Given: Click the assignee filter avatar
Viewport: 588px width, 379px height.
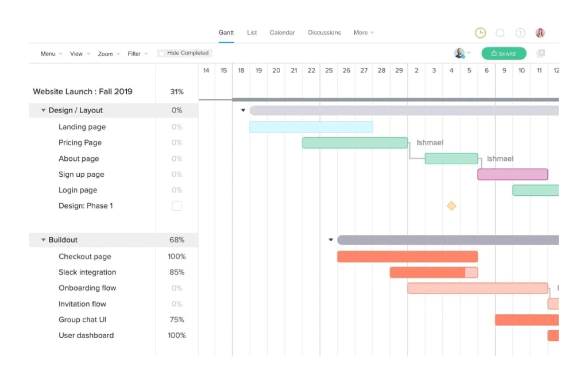Looking at the screenshot, I should click(460, 53).
